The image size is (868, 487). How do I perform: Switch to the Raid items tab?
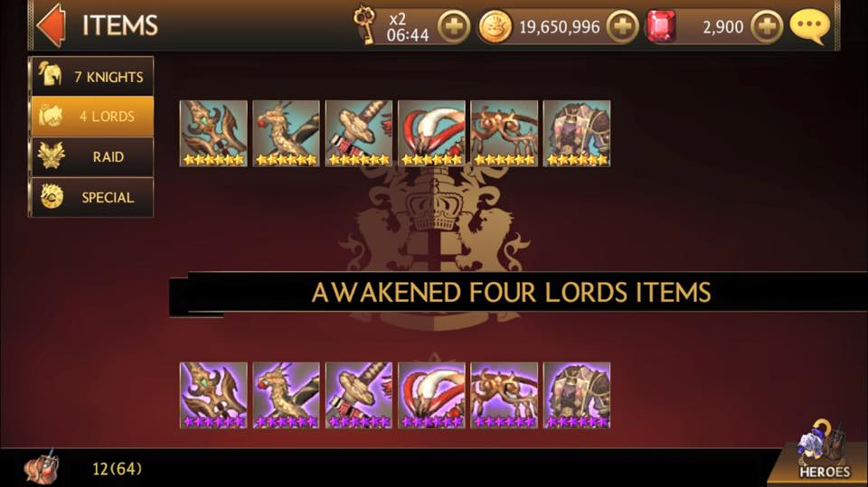tap(92, 156)
